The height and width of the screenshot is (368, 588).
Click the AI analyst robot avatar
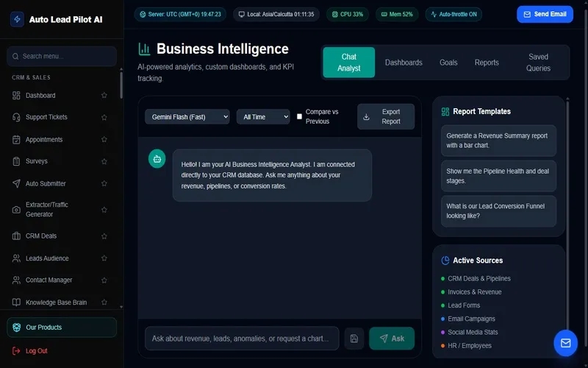(x=157, y=158)
